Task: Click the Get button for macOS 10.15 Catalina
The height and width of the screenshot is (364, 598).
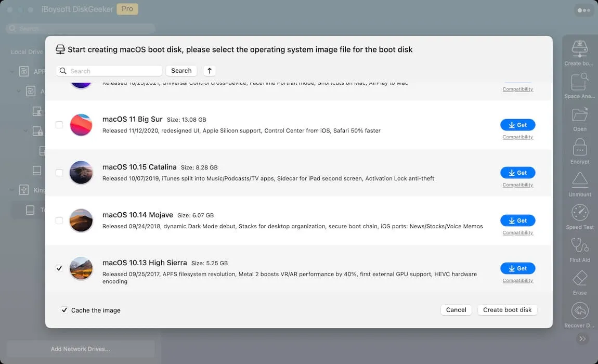Action: point(517,173)
